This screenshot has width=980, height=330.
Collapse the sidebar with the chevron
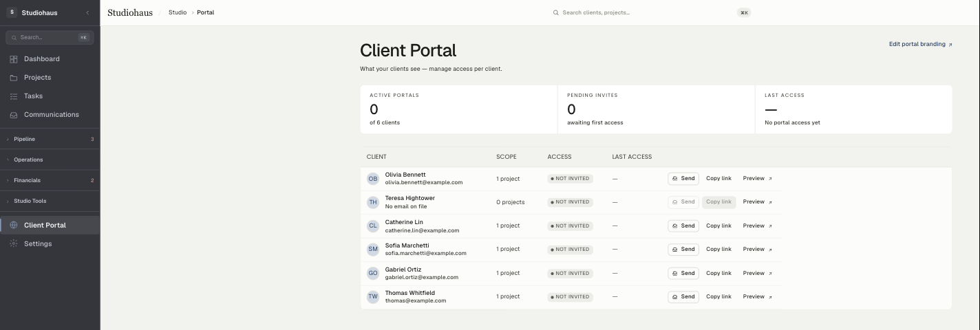pos(87,13)
